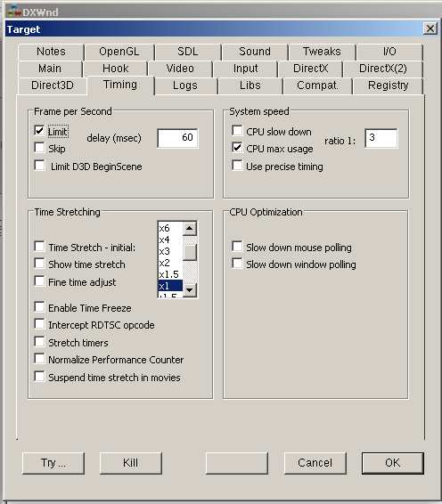Click the DXWnd application icon in title bar
Image resolution: width=442 pixels, height=504 pixels.
[x=14, y=12]
